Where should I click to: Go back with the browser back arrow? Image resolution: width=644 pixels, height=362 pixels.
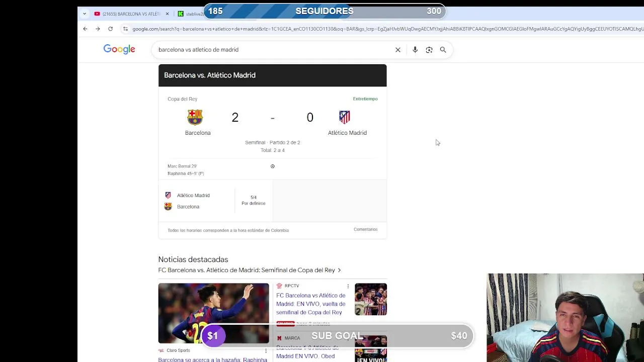tap(85, 29)
